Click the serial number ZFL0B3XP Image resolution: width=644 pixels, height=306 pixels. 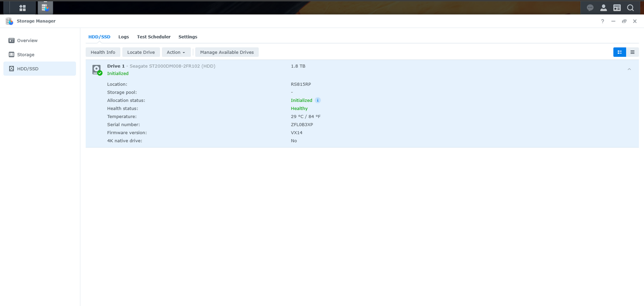(302, 125)
